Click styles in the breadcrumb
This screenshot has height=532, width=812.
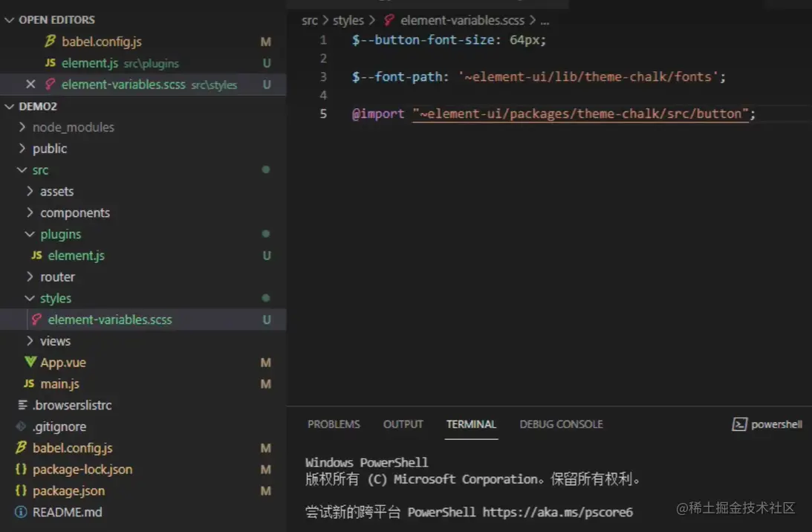pyautogui.click(x=348, y=20)
